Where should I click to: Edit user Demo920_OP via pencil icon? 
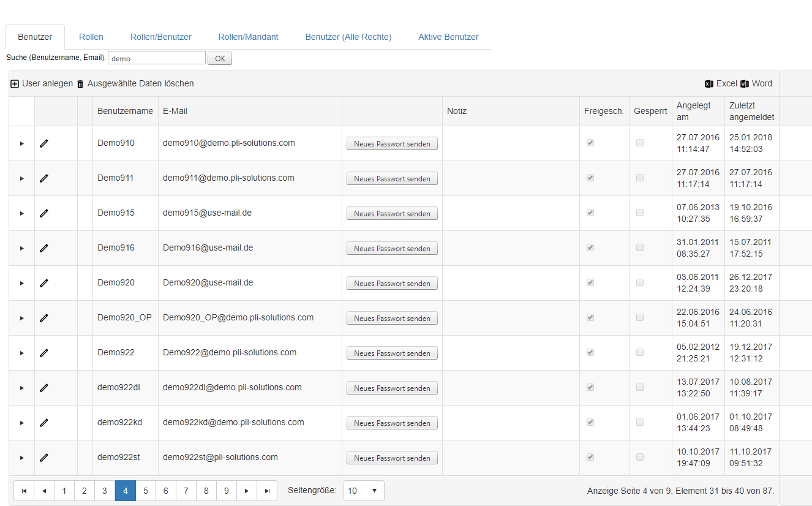(x=43, y=318)
